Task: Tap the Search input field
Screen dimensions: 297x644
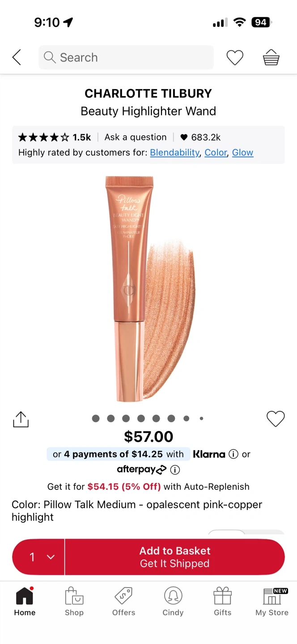Action: (126, 57)
